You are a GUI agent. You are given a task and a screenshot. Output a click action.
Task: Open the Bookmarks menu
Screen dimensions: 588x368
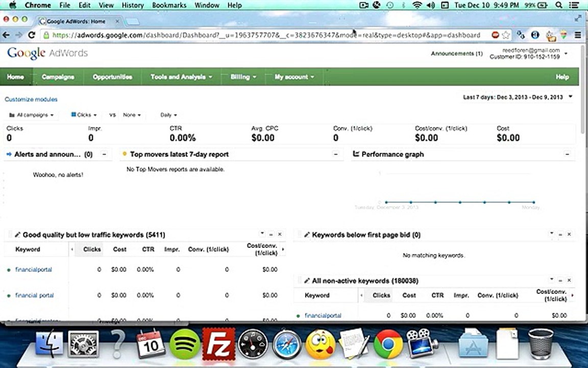169,5
